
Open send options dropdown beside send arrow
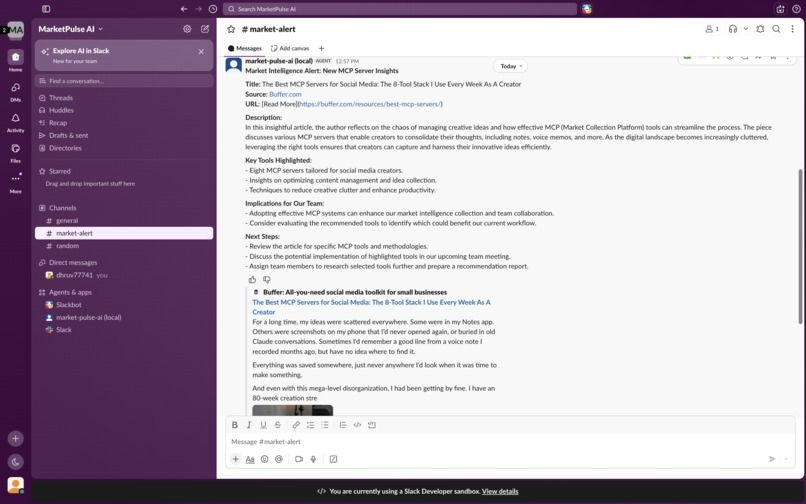click(x=786, y=459)
